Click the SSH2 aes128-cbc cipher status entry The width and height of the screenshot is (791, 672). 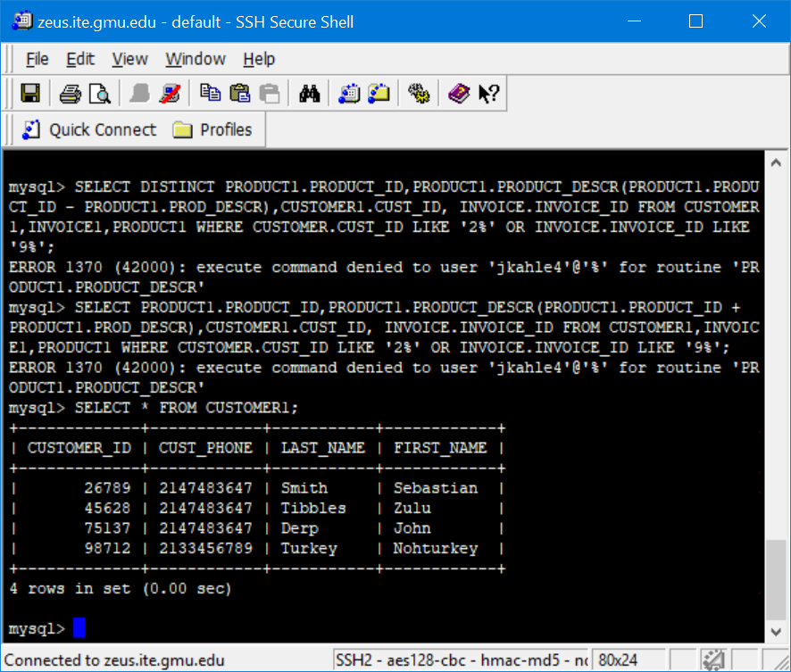pyautogui.click(x=462, y=660)
